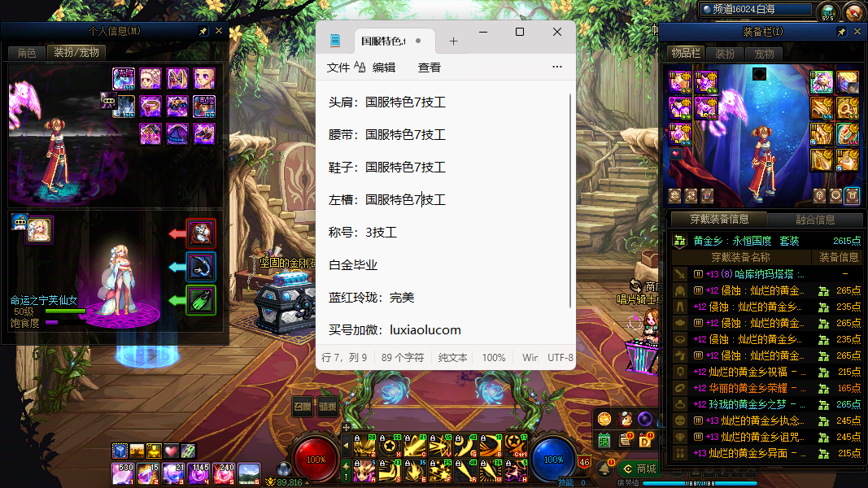Image resolution: width=868 pixels, height=488 pixels.
Task: Switch to the 角色 tab
Action: coord(26,53)
